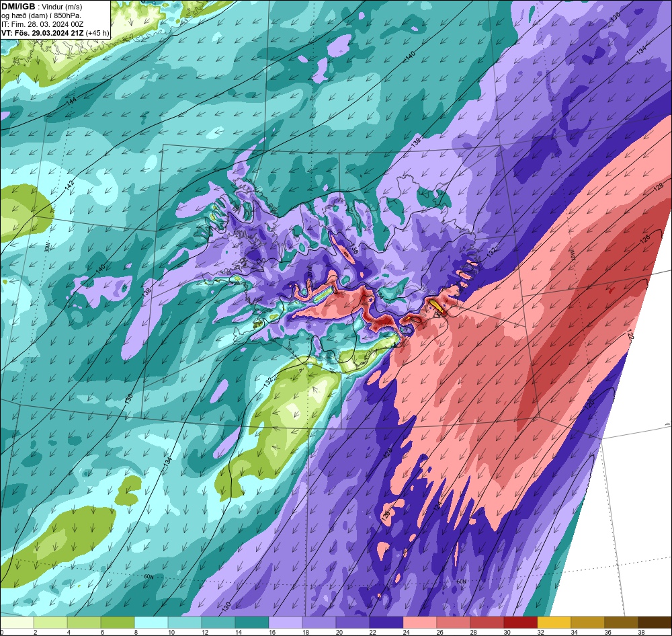
Task: Click the 'DMI/IGB' title text
Action: pyautogui.click(x=18, y=7)
